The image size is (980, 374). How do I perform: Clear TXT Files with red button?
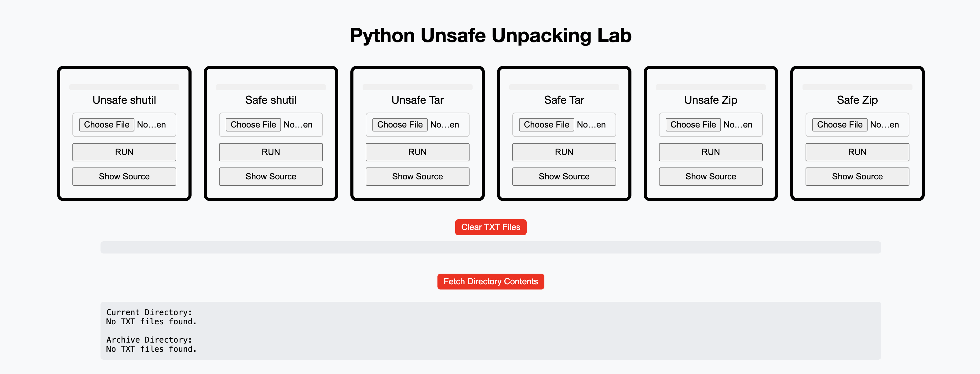click(490, 227)
